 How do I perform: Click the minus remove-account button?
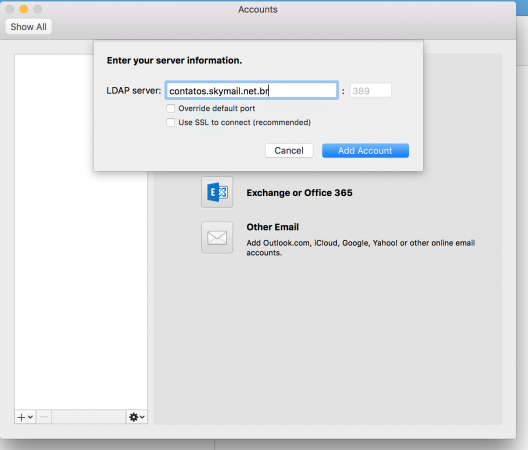point(43,417)
